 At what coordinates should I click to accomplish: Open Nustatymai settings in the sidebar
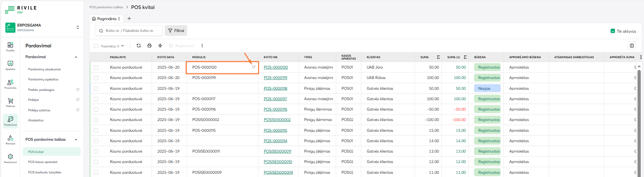tap(10, 158)
